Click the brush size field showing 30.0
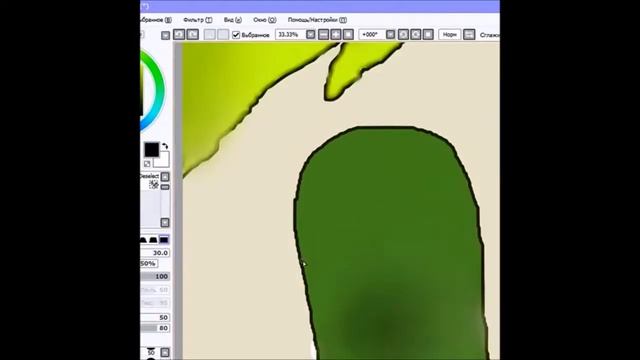 pyautogui.click(x=155, y=253)
